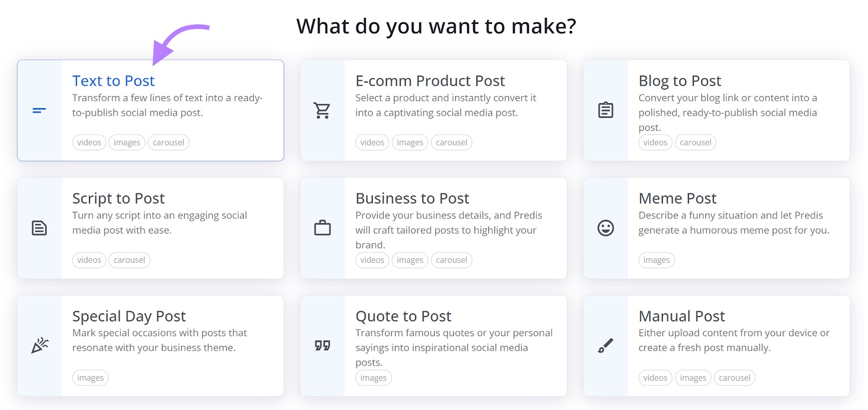Click the smiley face icon for Meme Post

coord(606,228)
